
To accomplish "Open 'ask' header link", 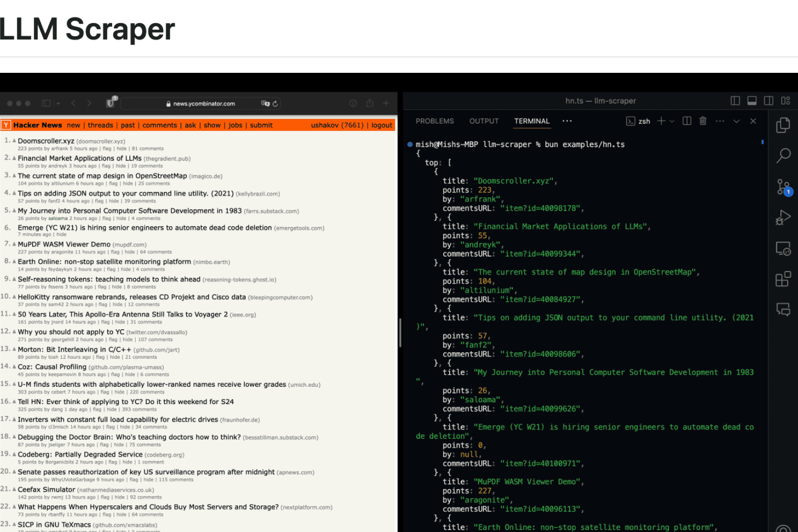I will (190, 125).
